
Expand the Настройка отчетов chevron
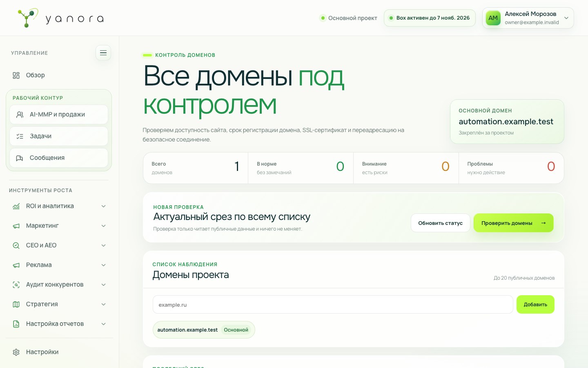[x=104, y=324]
